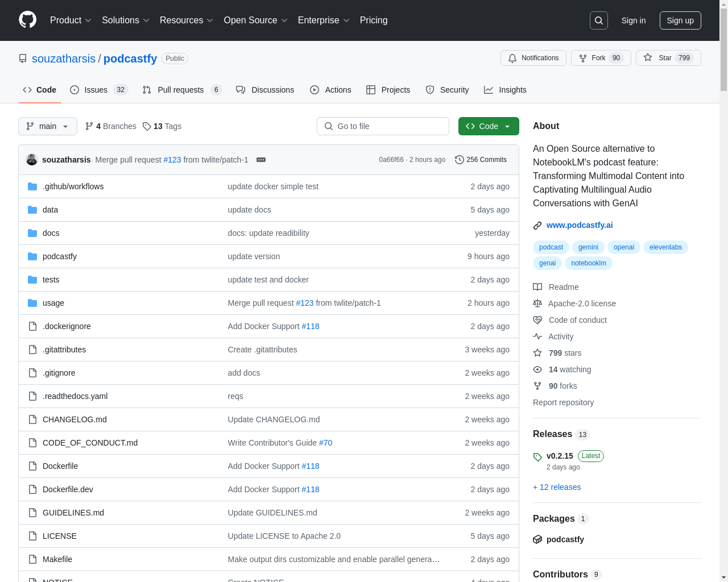Click file icon for .dockerignore
The image size is (728, 582).
click(x=32, y=326)
